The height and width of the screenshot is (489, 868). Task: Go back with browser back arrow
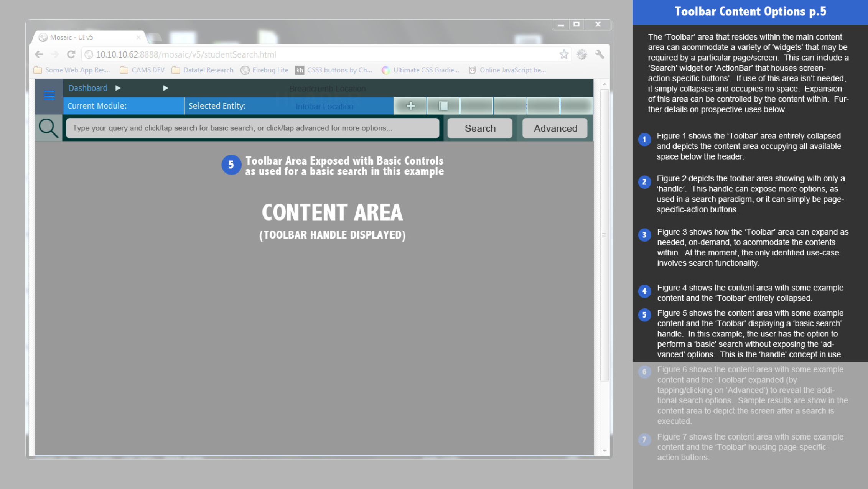(39, 54)
